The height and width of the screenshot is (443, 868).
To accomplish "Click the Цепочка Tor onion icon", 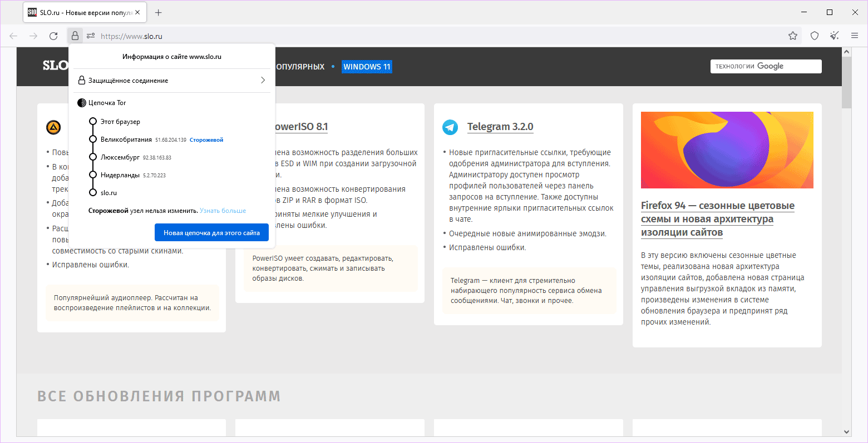I will [82, 103].
